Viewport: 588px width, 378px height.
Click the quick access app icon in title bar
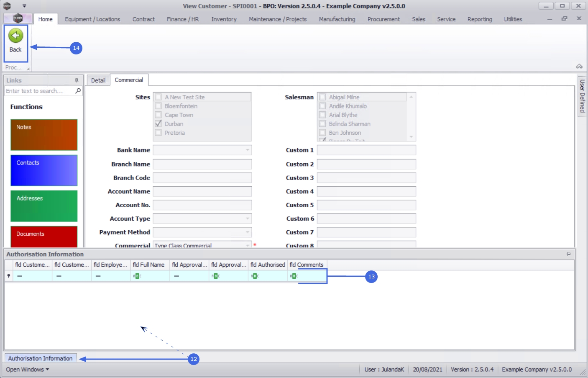point(7,6)
